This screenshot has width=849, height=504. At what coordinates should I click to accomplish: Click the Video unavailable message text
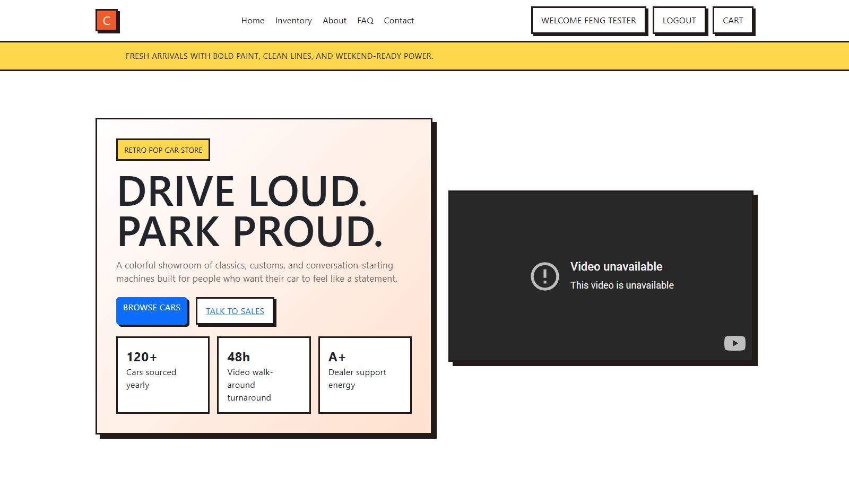[616, 267]
